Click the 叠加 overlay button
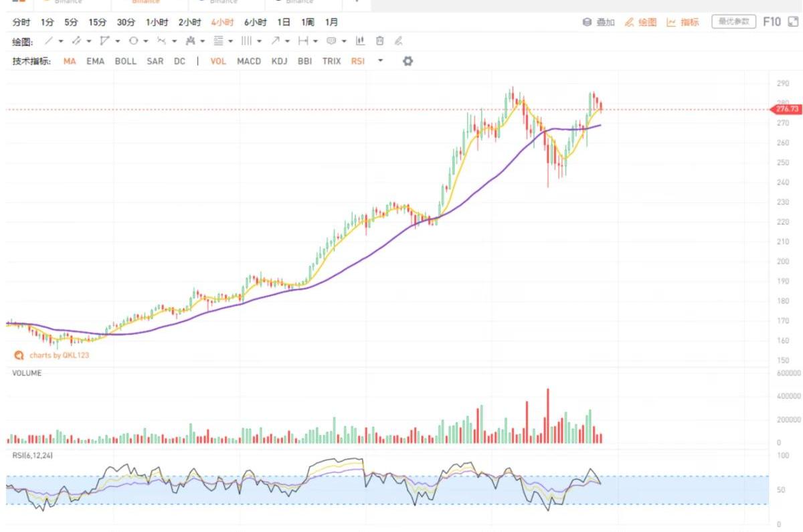Viewport: 803px width, 532px height. tap(599, 22)
